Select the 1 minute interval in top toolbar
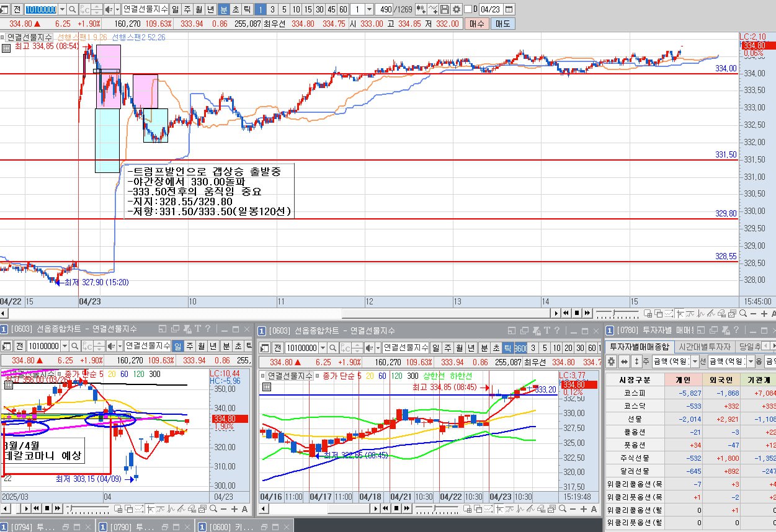Viewport: 776px width, 532px height. click(261, 9)
